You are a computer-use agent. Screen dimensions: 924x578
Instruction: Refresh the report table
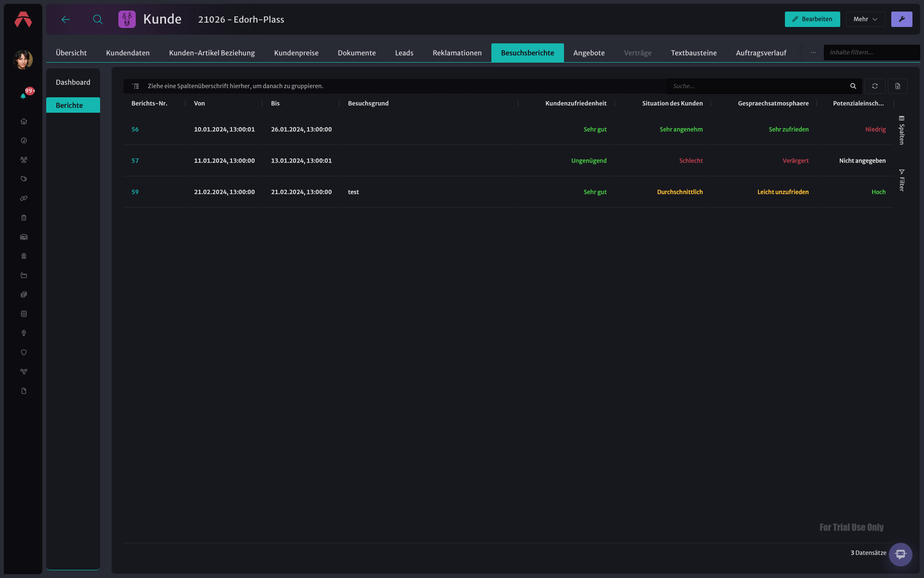(875, 86)
